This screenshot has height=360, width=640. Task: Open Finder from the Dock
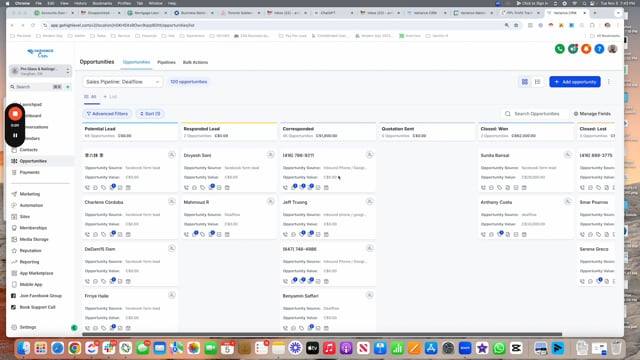tap(23, 348)
